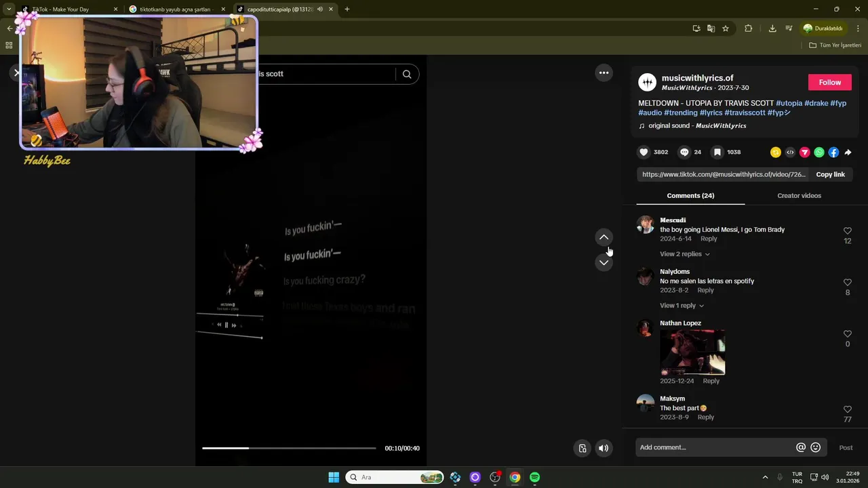Seek the video using the progress bar
This screenshot has width=868, height=488.
[x=289, y=448]
